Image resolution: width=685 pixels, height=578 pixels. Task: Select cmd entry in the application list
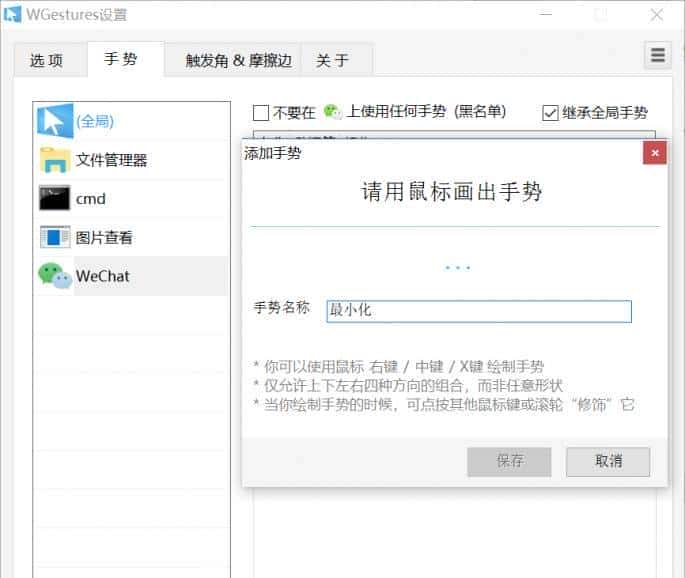131,198
